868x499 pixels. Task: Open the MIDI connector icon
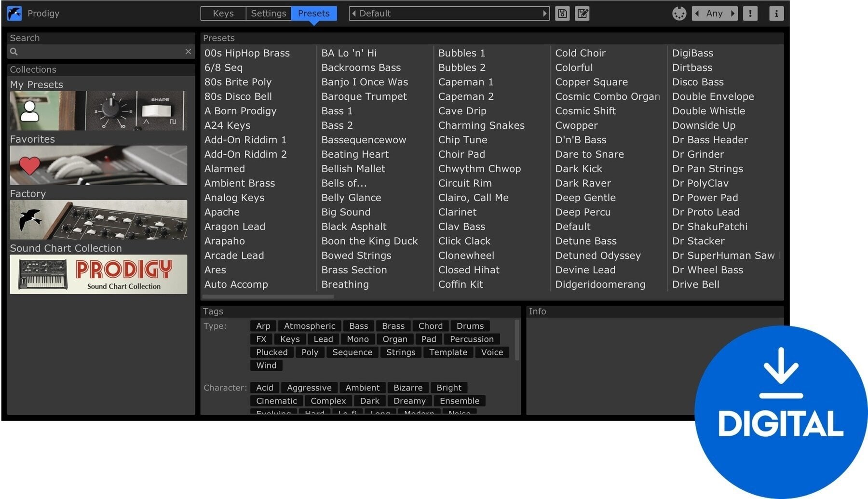tap(679, 13)
